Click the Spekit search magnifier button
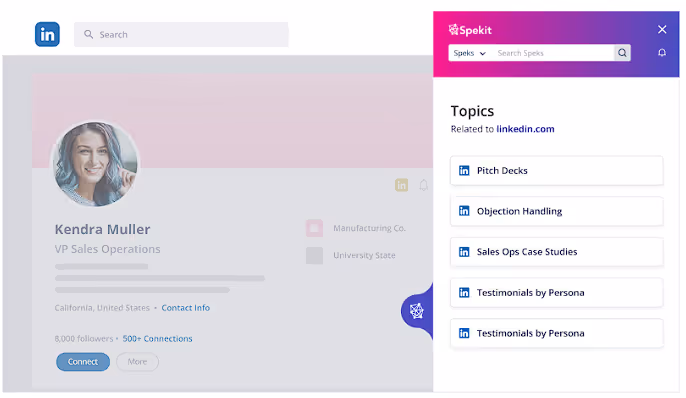This screenshot has width=686, height=398. click(x=622, y=53)
